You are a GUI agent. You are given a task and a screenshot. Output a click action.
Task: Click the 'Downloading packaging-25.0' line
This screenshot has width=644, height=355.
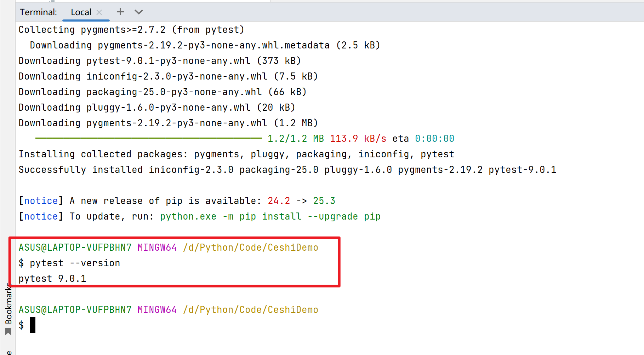163,92
